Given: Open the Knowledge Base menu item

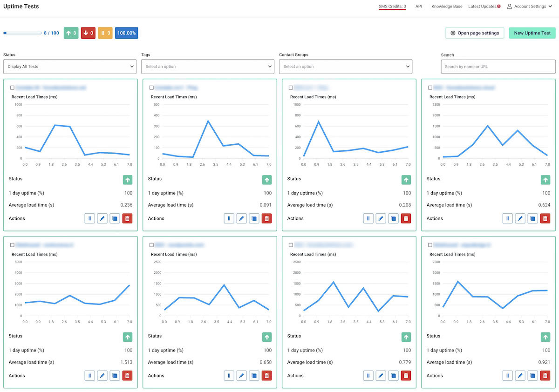Looking at the screenshot, I should [447, 6].
